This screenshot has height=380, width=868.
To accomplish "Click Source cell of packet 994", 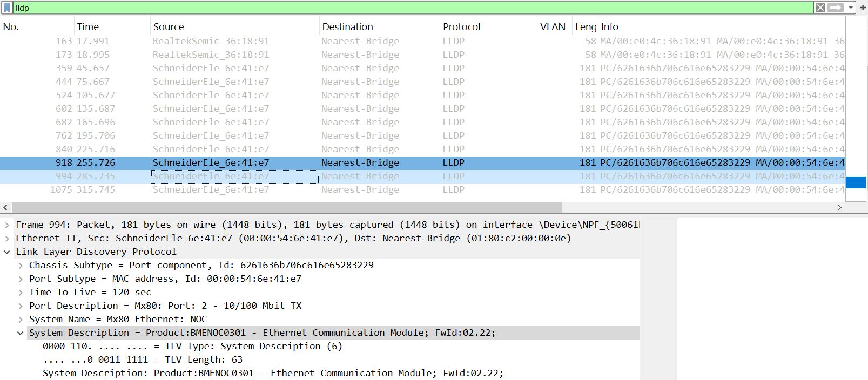I will pos(234,176).
